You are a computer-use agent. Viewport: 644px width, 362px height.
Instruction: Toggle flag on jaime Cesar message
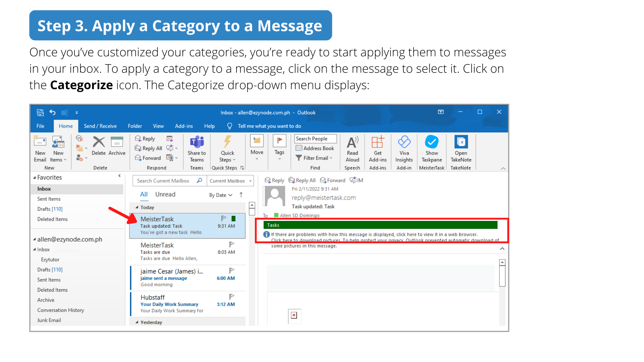(x=231, y=270)
